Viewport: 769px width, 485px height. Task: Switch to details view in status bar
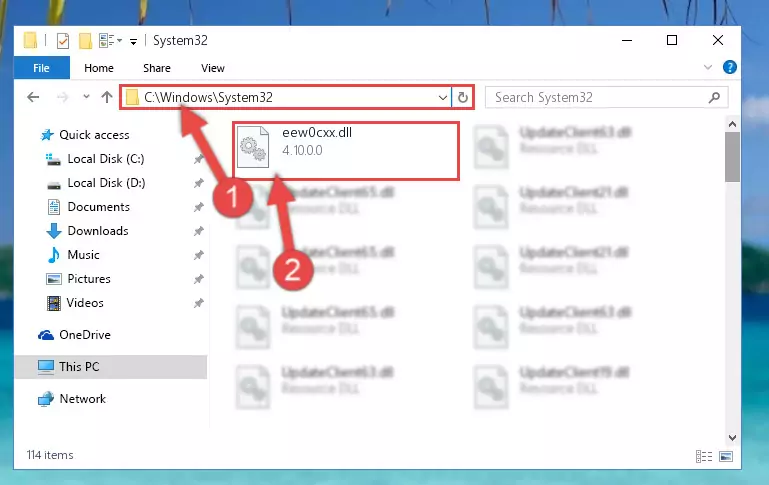pos(704,457)
